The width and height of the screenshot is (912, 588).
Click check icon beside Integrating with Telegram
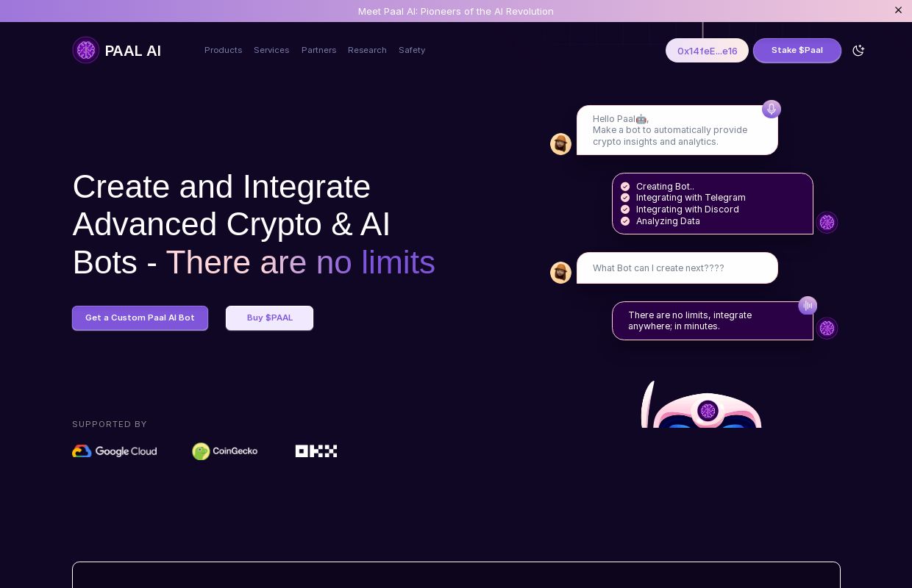pos(625,198)
